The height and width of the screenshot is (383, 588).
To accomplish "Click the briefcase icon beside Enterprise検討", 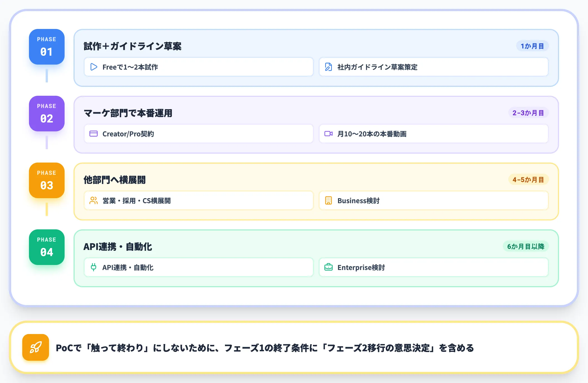I will point(329,267).
